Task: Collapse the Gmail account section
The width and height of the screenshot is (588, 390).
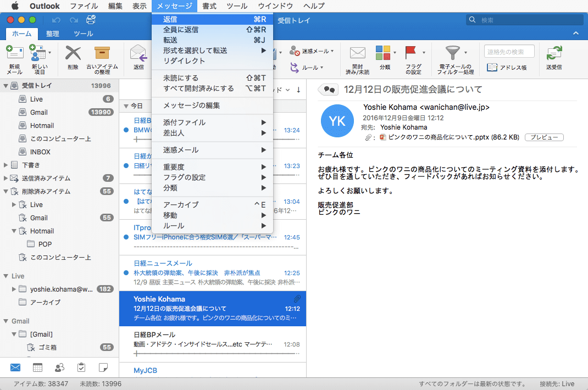Action: point(5,321)
